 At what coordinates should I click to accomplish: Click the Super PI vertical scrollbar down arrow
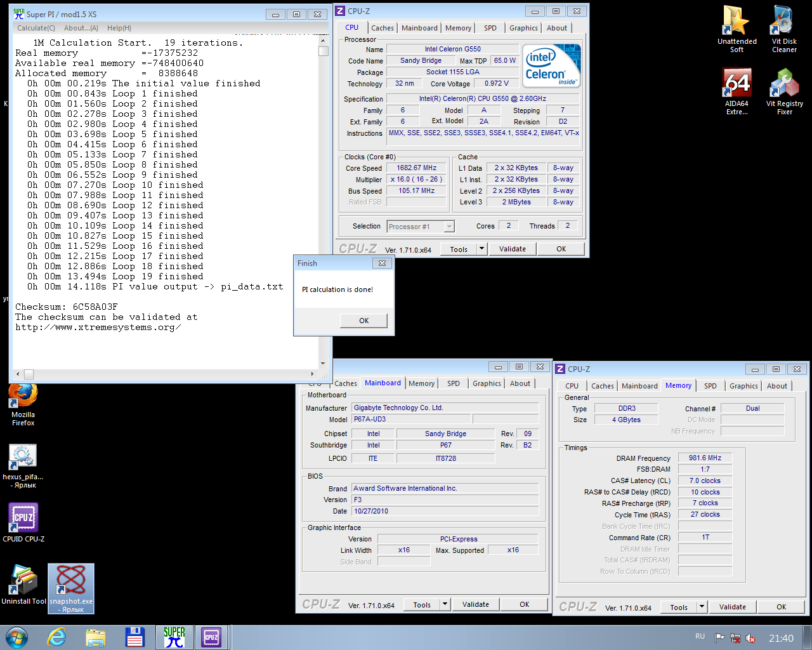pyautogui.click(x=323, y=364)
